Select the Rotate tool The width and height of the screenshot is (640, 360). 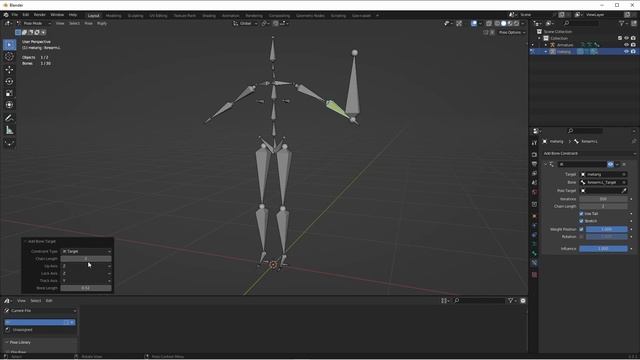click(9, 82)
